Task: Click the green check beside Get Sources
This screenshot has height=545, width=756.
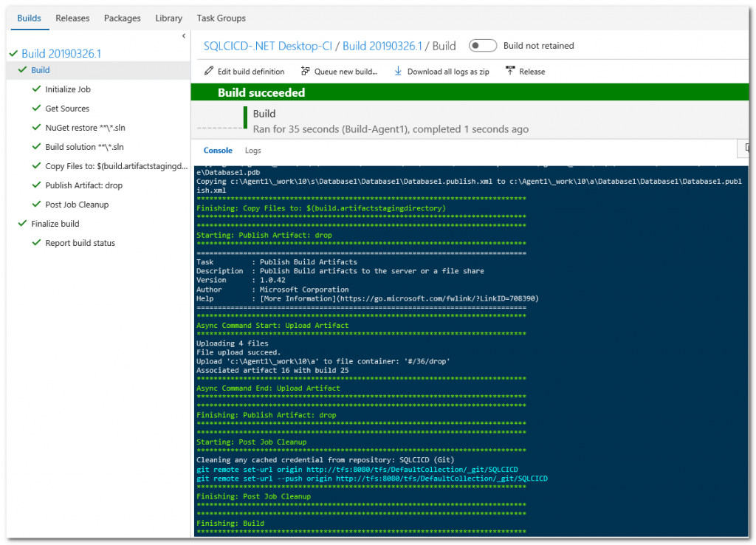Action: tap(36, 108)
